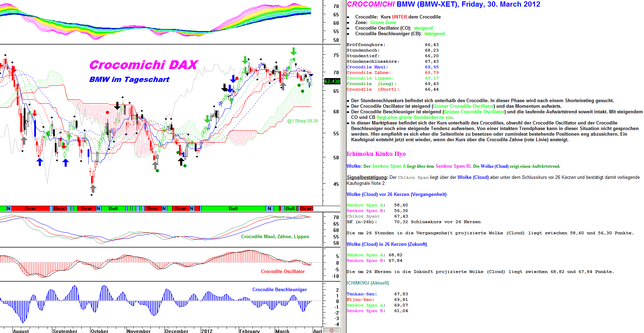The width and height of the screenshot is (644, 333).
Task: Click the blue down arrow beside February's red dot
Action: pos(233,78)
